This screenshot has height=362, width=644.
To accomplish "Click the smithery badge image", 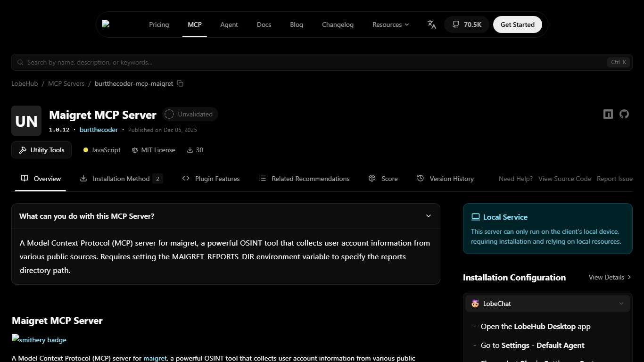I will [39, 339].
